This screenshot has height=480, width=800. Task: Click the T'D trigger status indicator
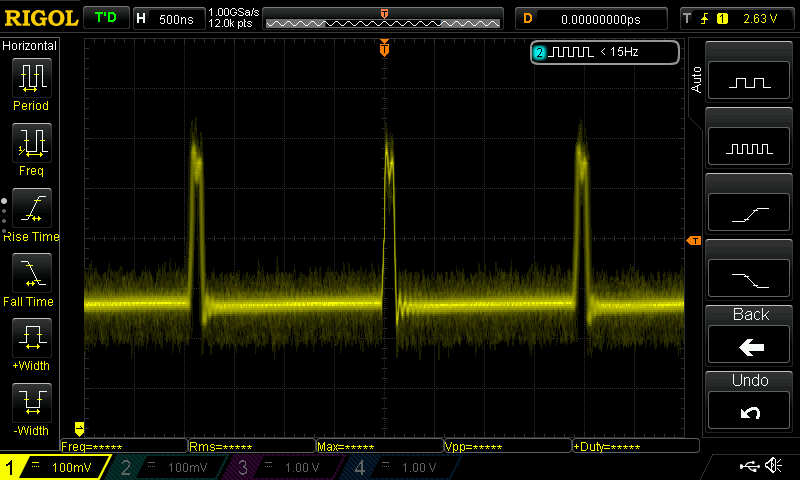(x=106, y=18)
